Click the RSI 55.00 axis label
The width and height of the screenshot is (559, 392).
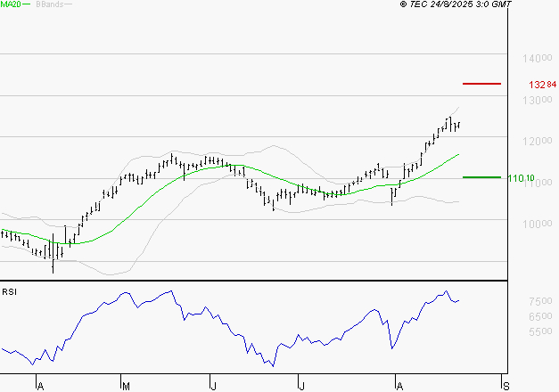[540, 331]
